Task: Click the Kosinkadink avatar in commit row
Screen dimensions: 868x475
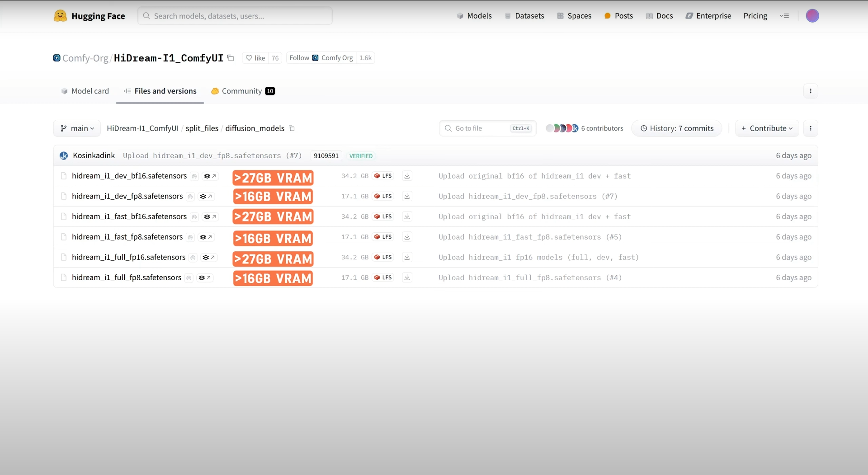Action: (x=64, y=155)
